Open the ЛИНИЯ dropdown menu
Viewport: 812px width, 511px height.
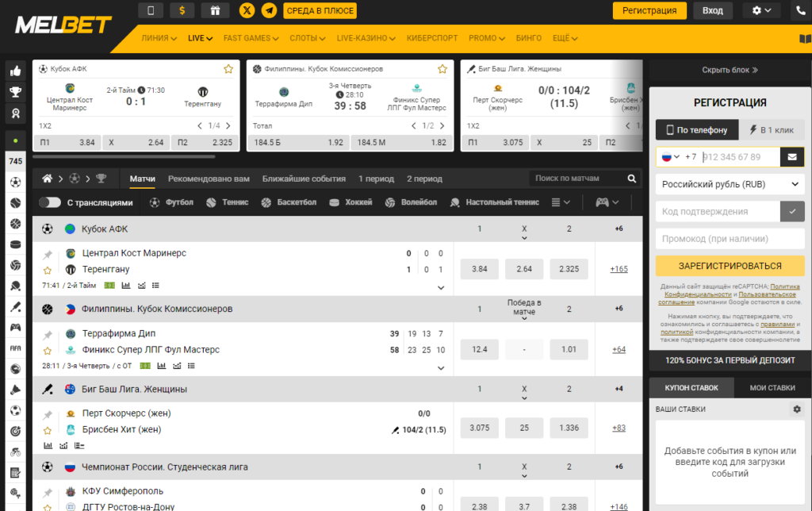tap(159, 38)
